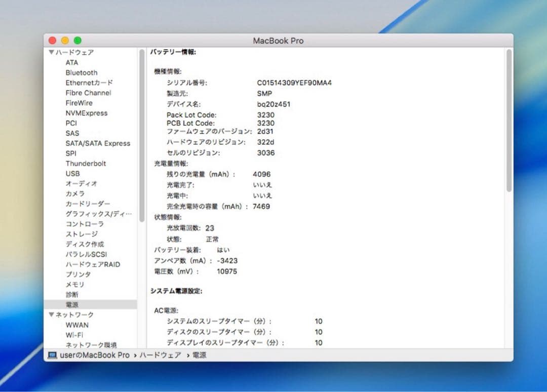Open the NVMExpress section
The height and width of the screenshot is (392, 547).
click(x=85, y=113)
